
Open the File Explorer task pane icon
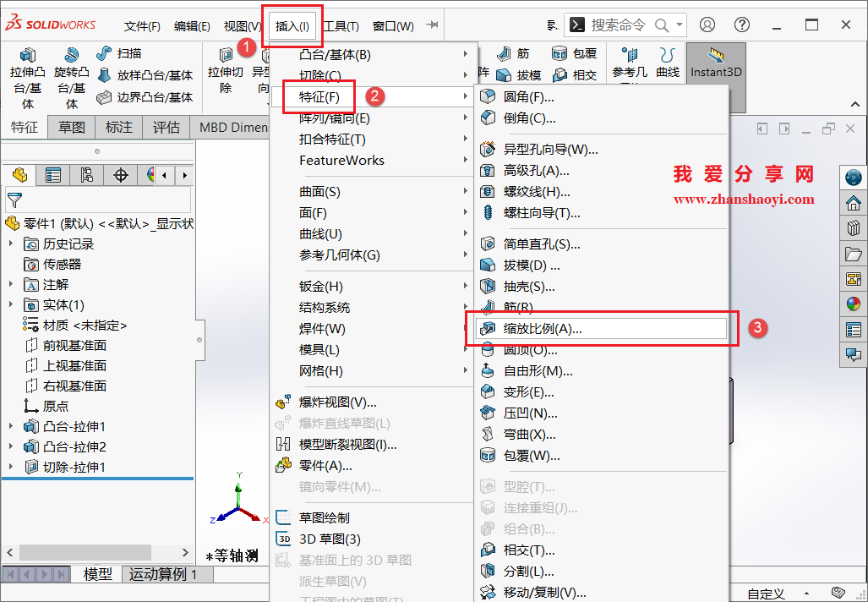(x=854, y=253)
